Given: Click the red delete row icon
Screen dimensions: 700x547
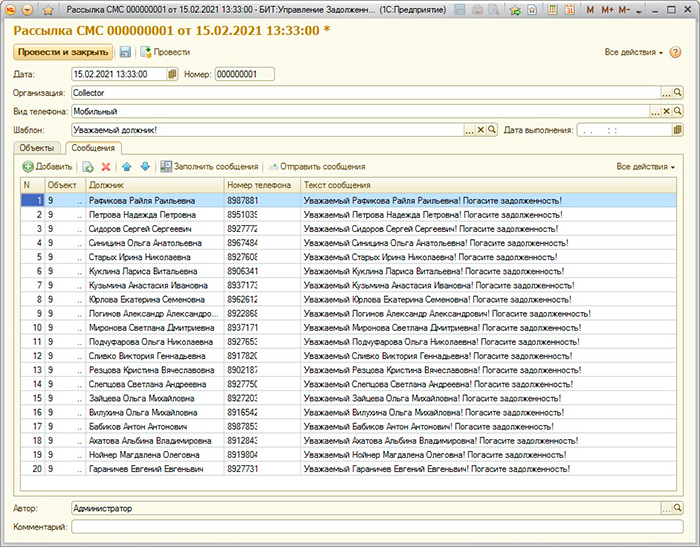Looking at the screenshot, I should pos(106,166).
